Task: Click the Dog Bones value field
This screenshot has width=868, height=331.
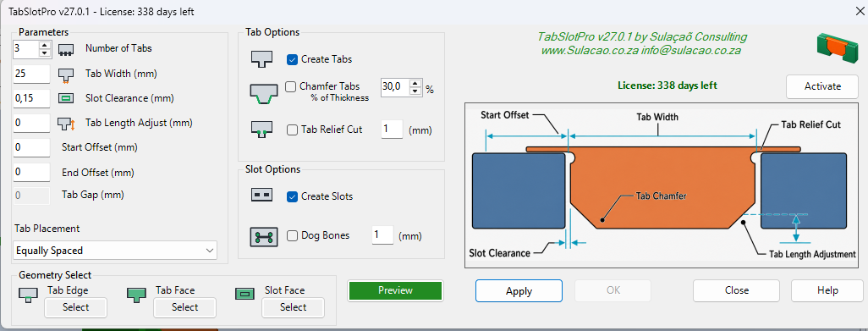Action: pyautogui.click(x=382, y=235)
